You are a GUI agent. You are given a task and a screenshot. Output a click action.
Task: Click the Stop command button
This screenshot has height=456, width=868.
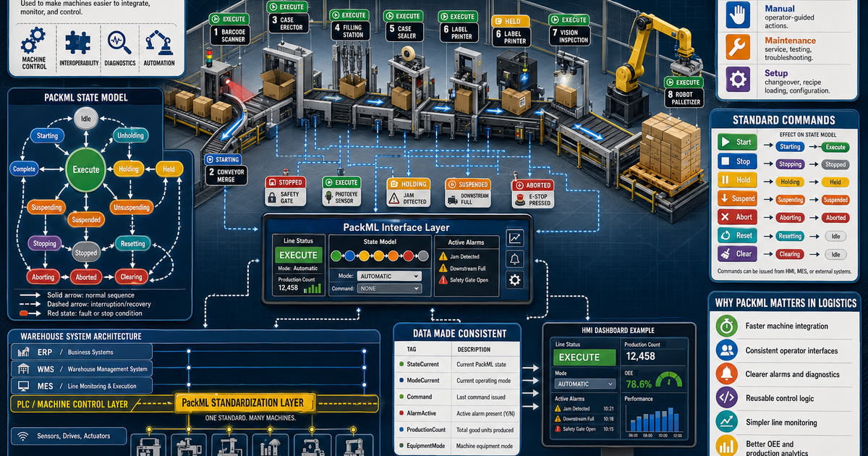point(737,161)
